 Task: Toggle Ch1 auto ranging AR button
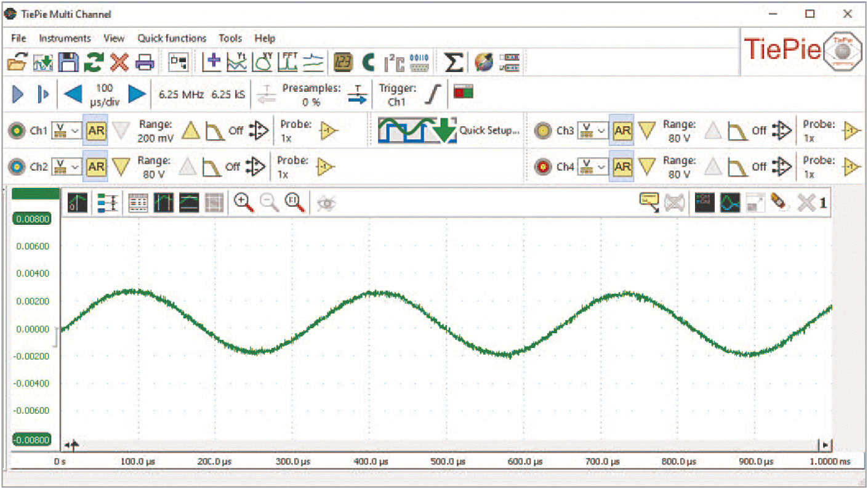pos(95,131)
